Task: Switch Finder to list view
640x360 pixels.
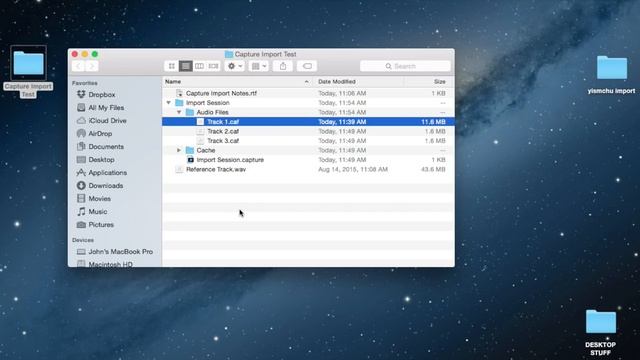Action: coord(185,66)
